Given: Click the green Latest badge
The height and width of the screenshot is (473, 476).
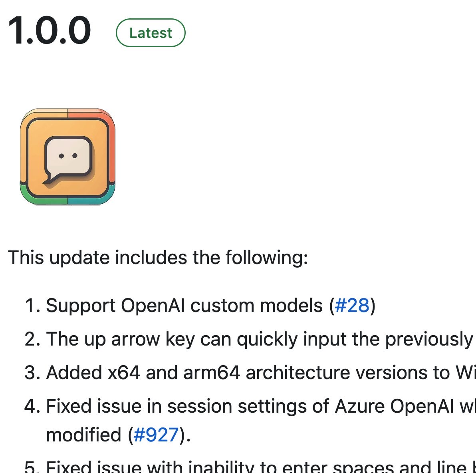Looking at the screenshot, I should pos(151,33).
